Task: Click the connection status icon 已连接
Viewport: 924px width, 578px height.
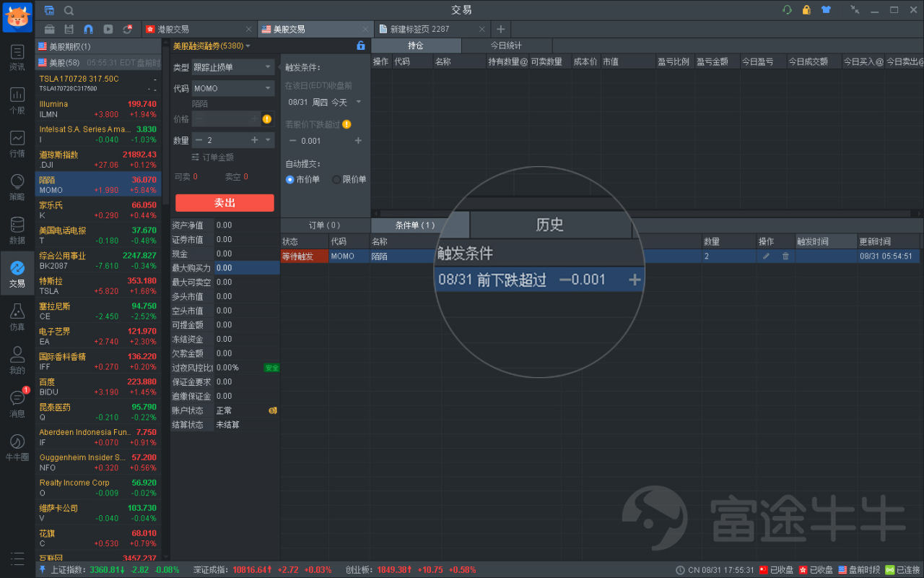Action: (890, 570)
